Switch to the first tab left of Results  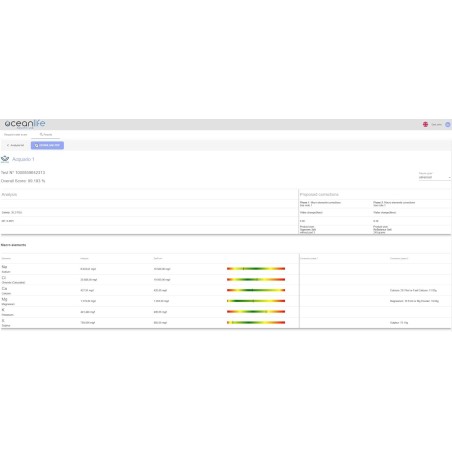16,134
